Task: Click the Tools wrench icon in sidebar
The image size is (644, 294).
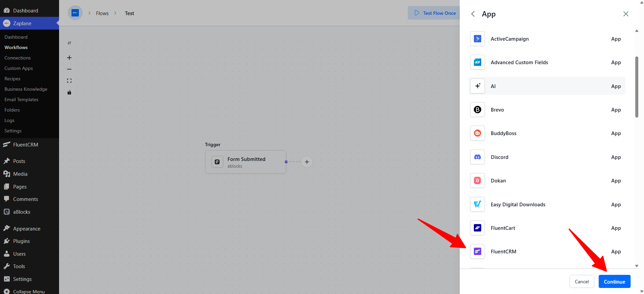Action: point(7,266)
